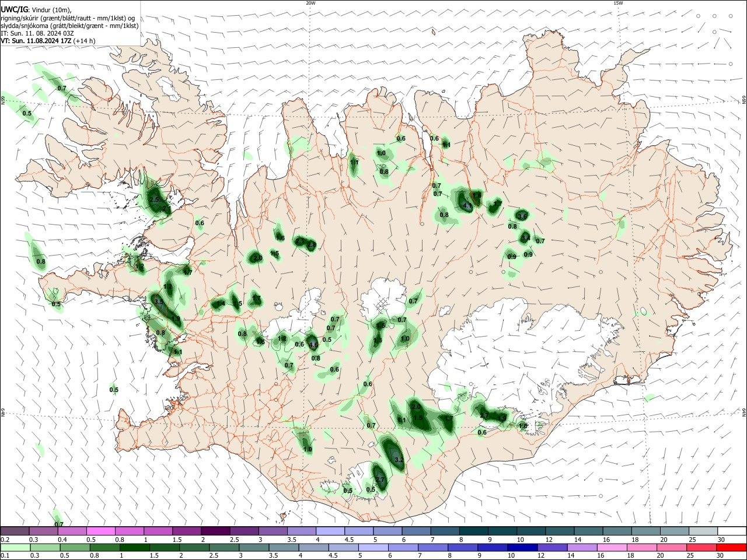Click the 20W longitude label
The image size is (747, 560).
[x=310, y=3]
